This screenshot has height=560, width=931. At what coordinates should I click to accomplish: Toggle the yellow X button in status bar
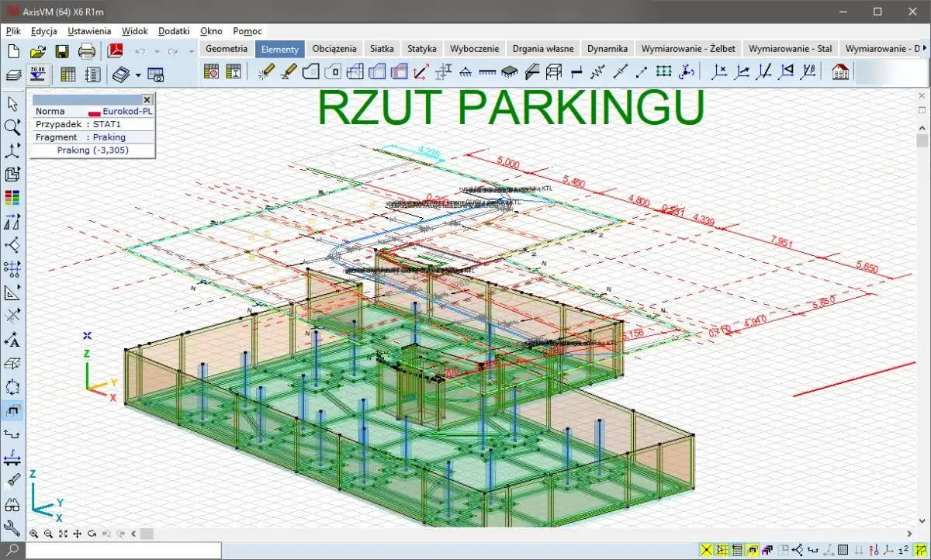tap(706, 551)
